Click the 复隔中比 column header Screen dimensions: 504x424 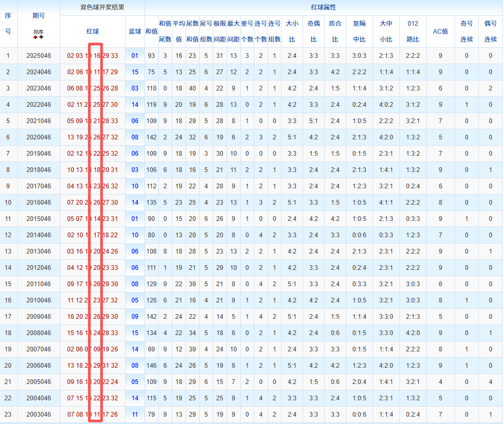pos(359,31)
